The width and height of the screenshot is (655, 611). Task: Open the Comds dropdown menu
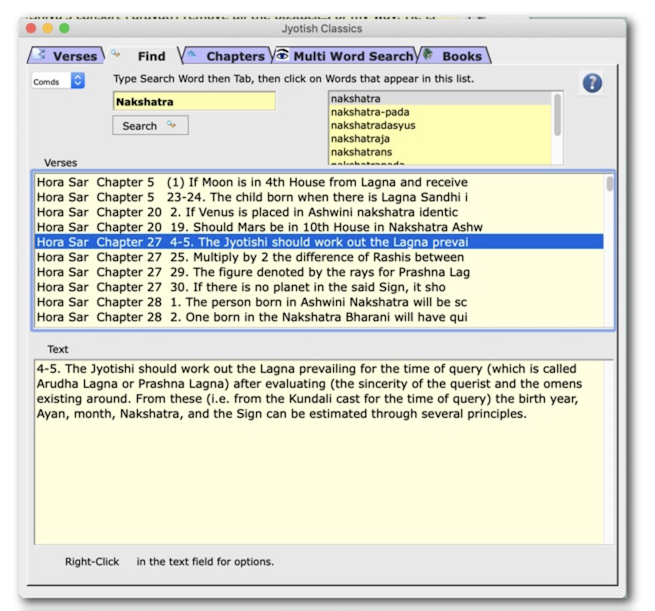click(58, 81)
